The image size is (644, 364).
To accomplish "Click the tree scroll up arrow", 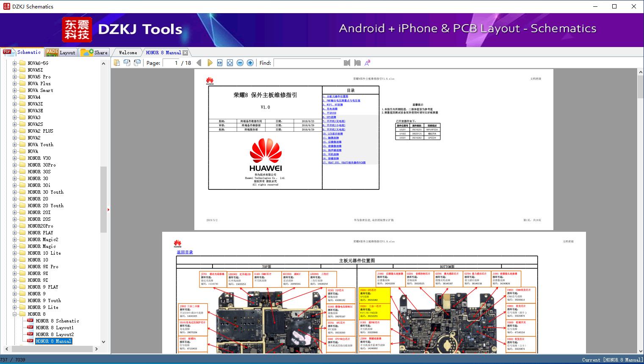I will tap(103, 64).
